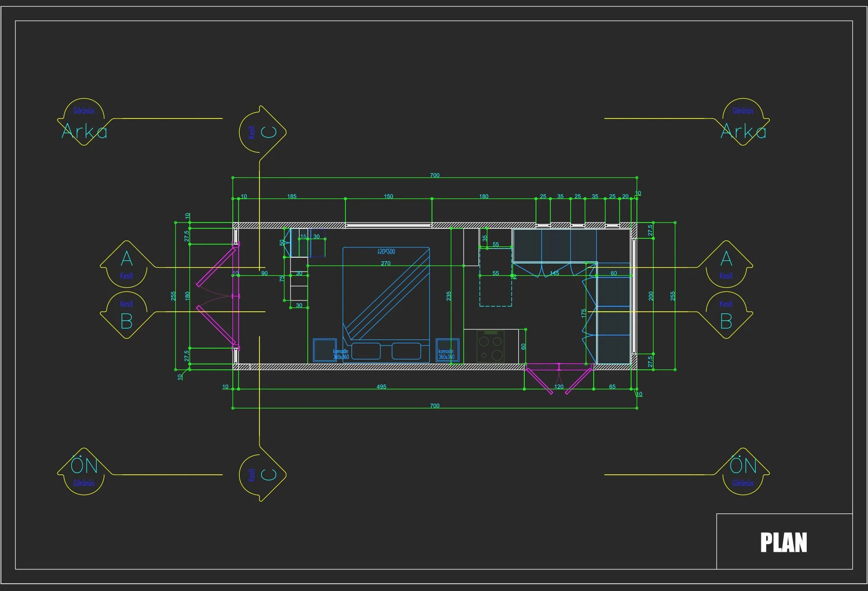Click the vertical 60 dimension beside cooktop
The width and height of the screenshot is (868, 591).
523,346
